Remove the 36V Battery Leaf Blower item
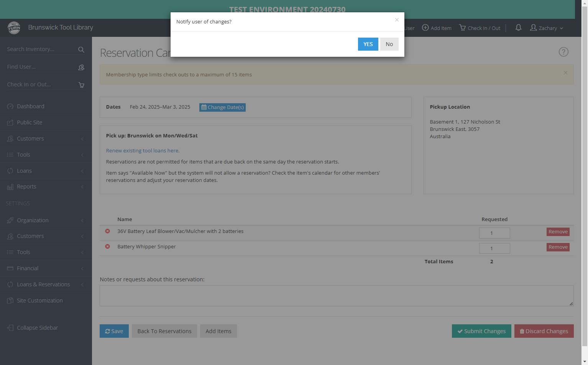588x365 pixels. pyautogui.click(x=558, y=232)
